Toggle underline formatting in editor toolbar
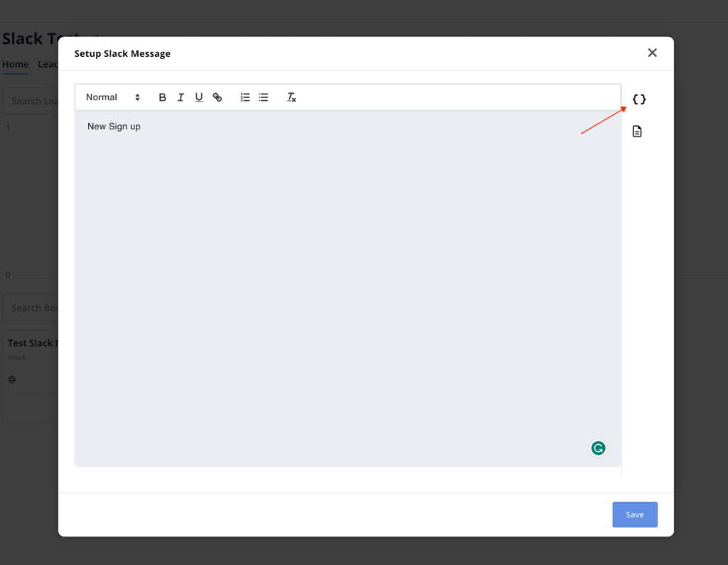The width and height of the screenshot is (728, 565). coord(199,97)
